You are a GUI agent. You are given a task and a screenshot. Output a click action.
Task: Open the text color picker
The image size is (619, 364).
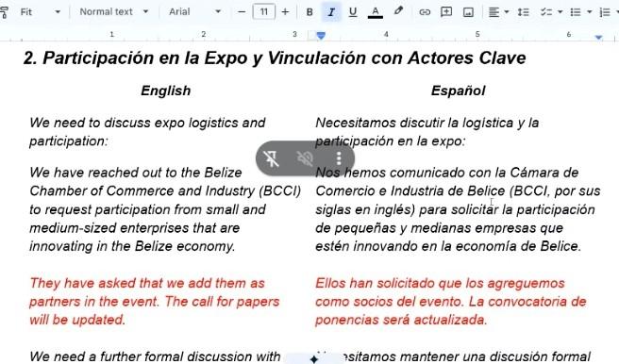[375, 12]
